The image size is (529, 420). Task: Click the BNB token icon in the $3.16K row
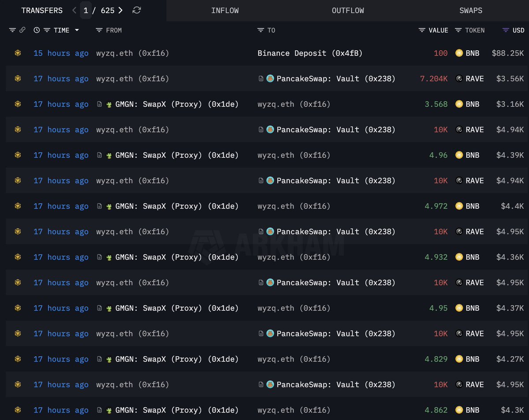[459, 104]
